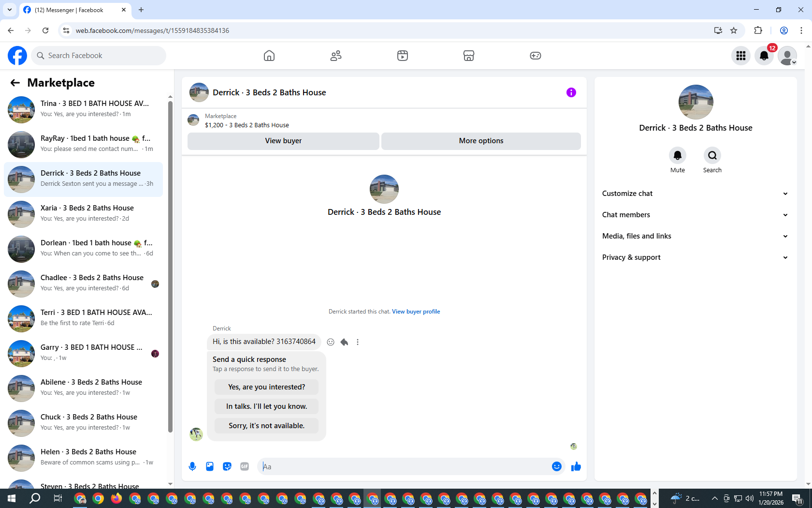
Task: Search in conversation using magnifier icon
Action: click(712, 155)
